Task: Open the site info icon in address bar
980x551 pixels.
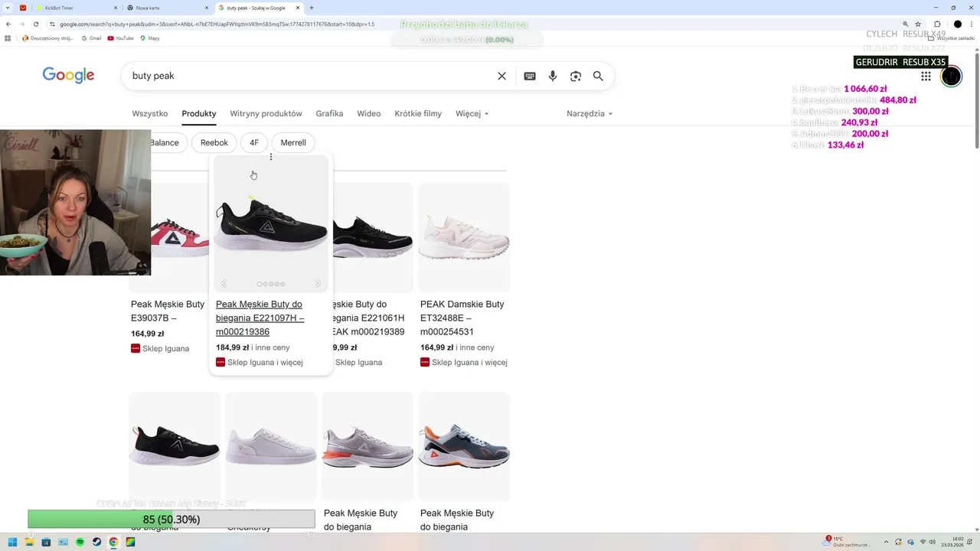Action: (x=52, y=24)
